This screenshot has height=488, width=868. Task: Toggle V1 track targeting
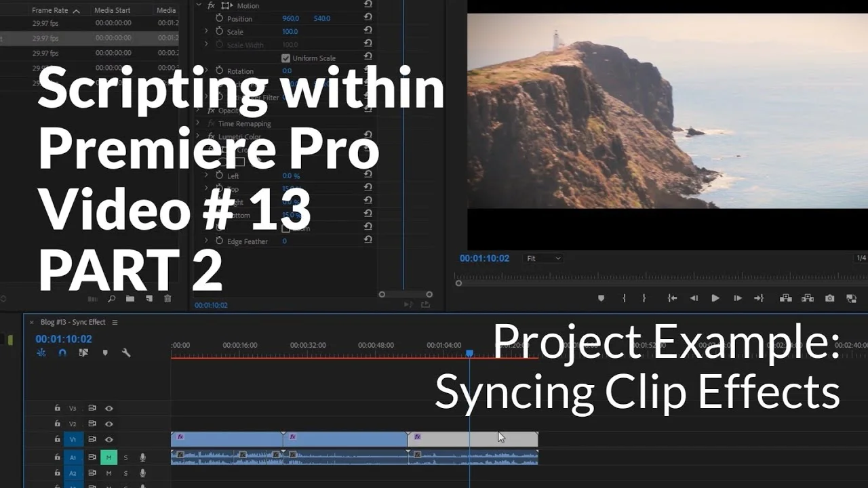coord(73,439)
